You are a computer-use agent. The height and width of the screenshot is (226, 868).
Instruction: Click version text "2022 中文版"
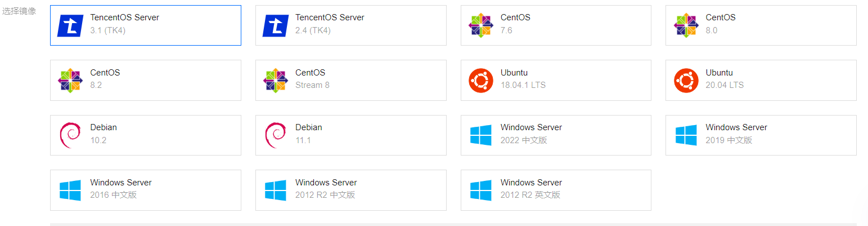click(x=524, y=140)
